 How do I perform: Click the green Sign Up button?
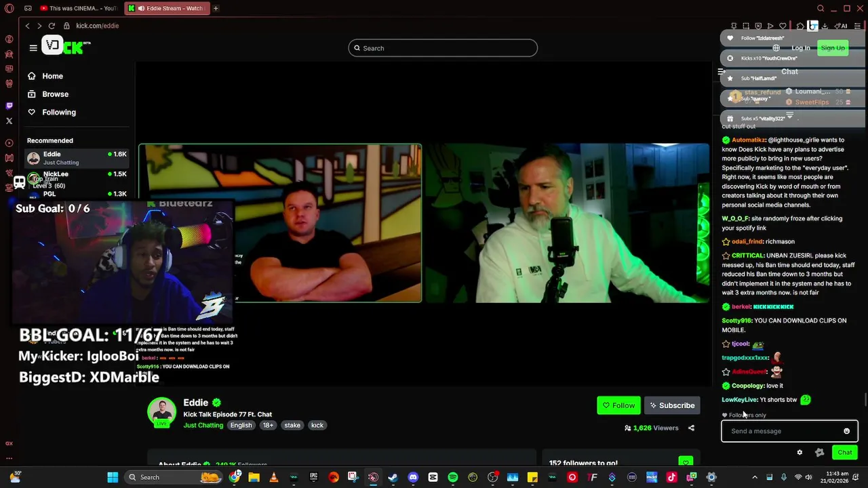coord(833,48)
